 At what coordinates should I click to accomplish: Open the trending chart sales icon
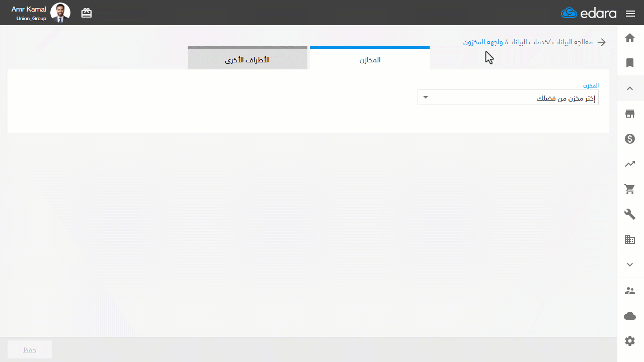pos(630,164)
